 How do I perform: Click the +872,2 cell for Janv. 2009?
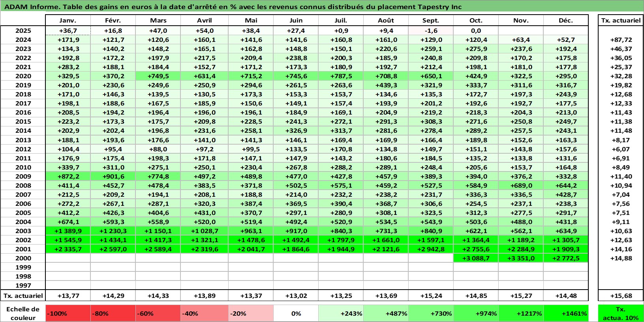pos(68,177)
